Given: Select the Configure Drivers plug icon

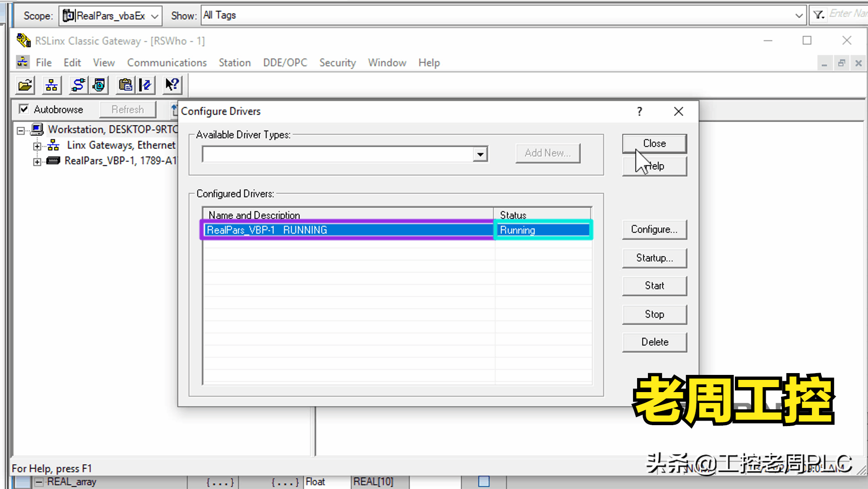Looking at the screenshot, I should click(x=77, y=85).
